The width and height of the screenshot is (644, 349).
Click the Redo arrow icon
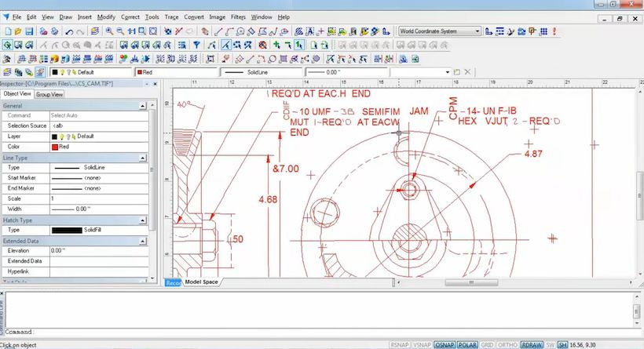coord(80,31)
